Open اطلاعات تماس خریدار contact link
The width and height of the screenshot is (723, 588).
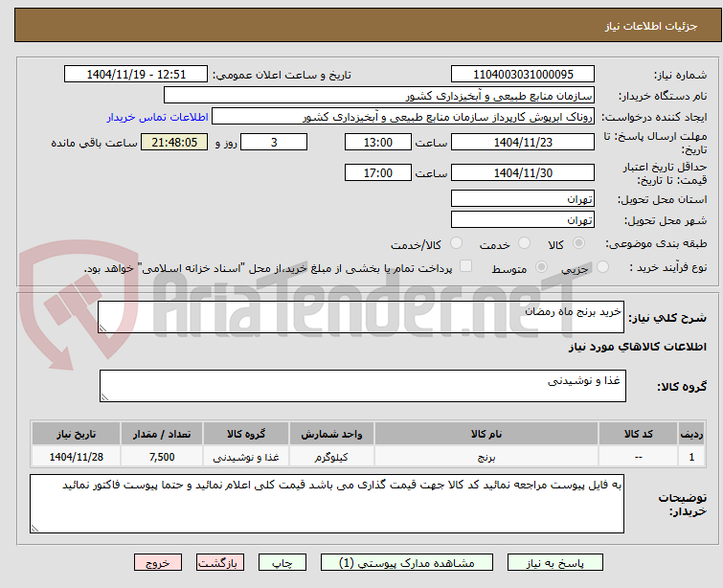(158, 117)
